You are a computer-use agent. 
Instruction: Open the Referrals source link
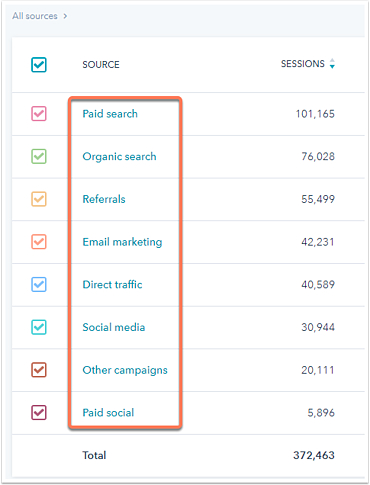click(x=104, y=199)
